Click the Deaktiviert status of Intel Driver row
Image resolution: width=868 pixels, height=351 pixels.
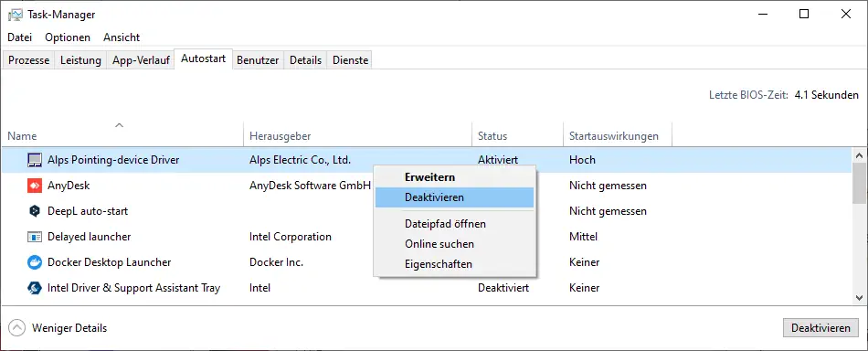pyautogui.click(x=503, y=287)
